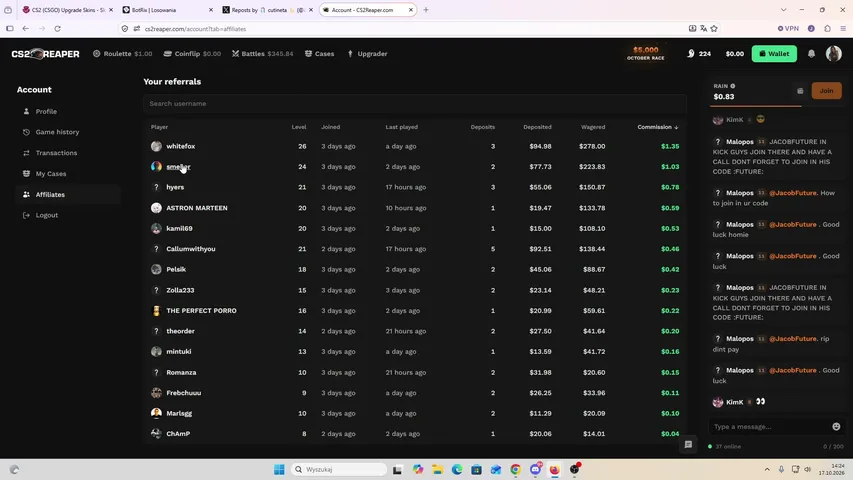The height and width of the screenshot is (480, 853).
Task: Click the rain tip wallet icon
Action: pos(800,91)
